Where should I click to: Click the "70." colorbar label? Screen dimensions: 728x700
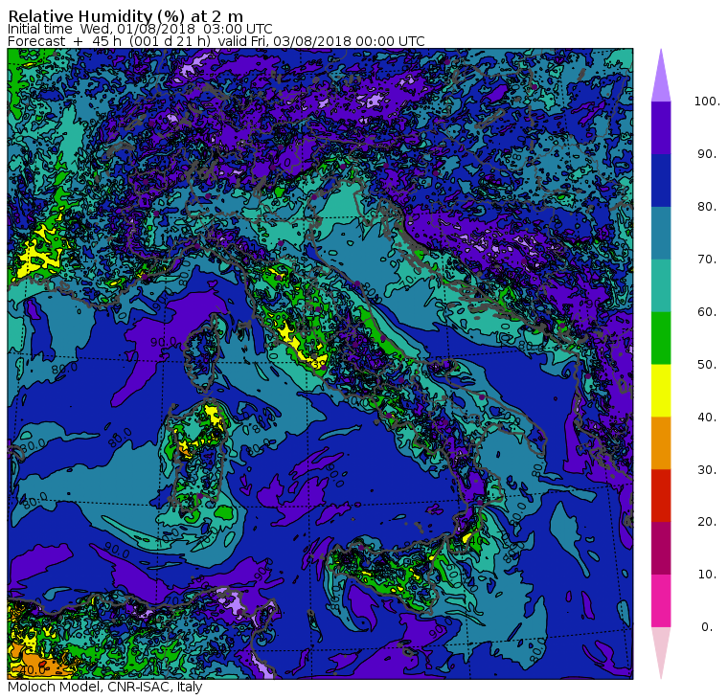coord(707,259)
